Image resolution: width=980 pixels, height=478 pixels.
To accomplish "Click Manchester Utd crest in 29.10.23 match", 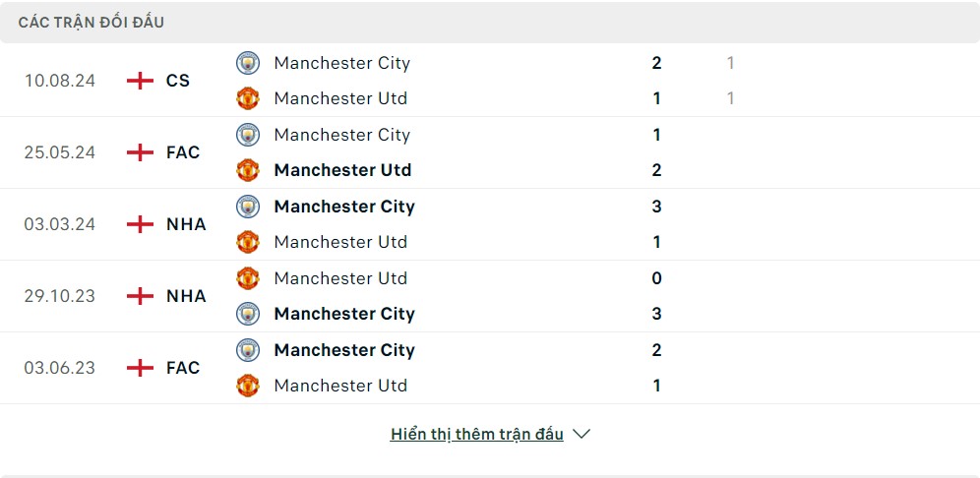I will point(248,278).
